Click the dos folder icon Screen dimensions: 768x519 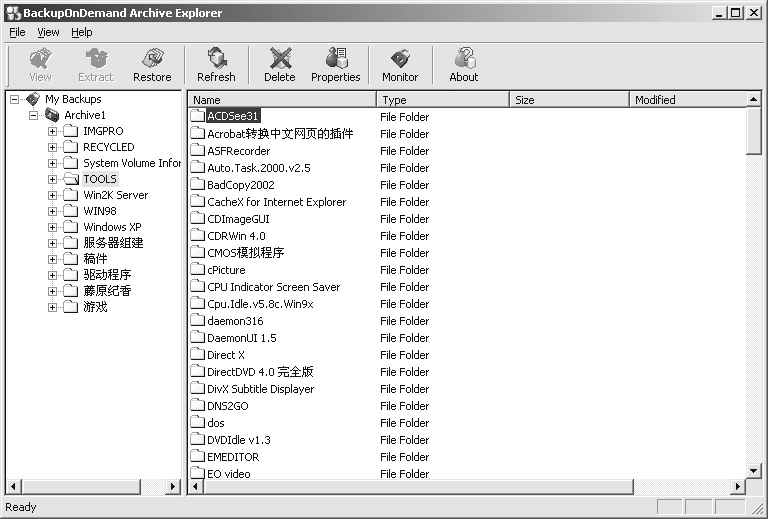coord(197,422)
